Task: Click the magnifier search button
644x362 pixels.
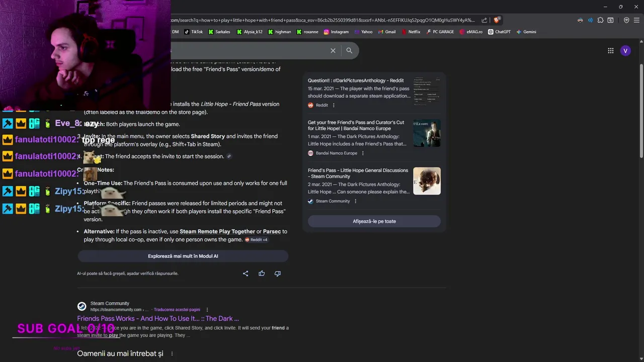Action: pos(349,50)
